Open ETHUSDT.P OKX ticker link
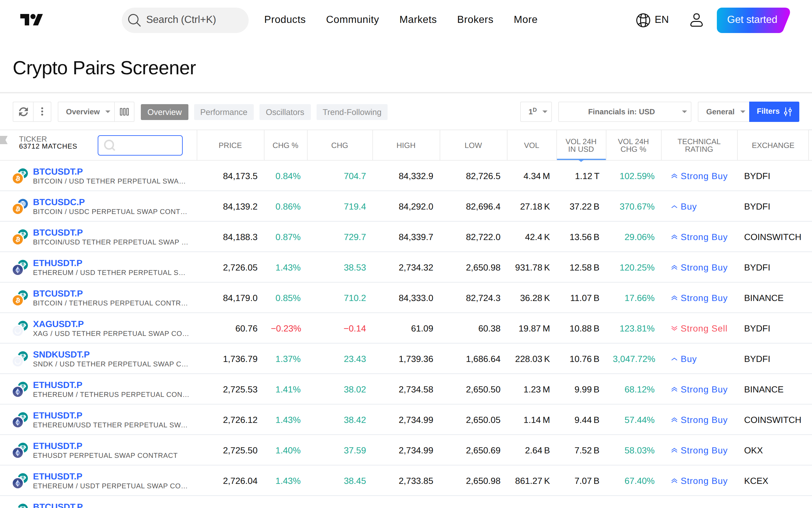Screen dimensions: 812x508 pos(57,446)
